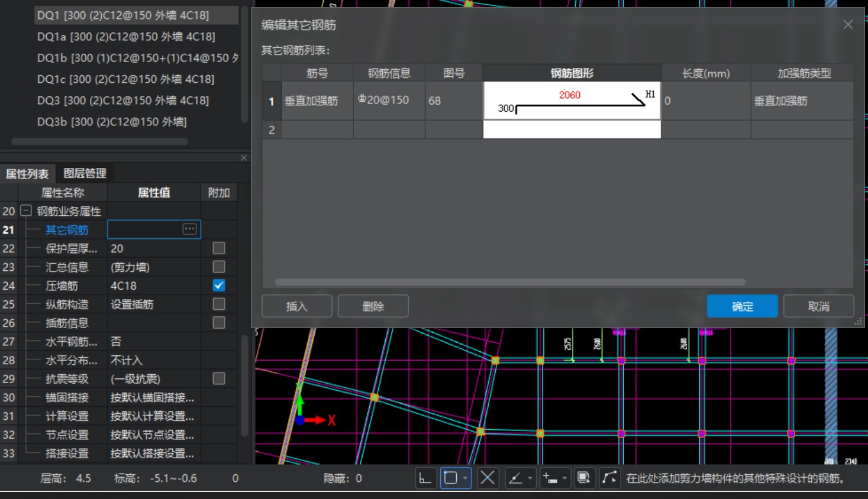868x499 pixels.
Task: Toggle the orthogonal mode icon in status bar
Action: [x=425, y=478]
